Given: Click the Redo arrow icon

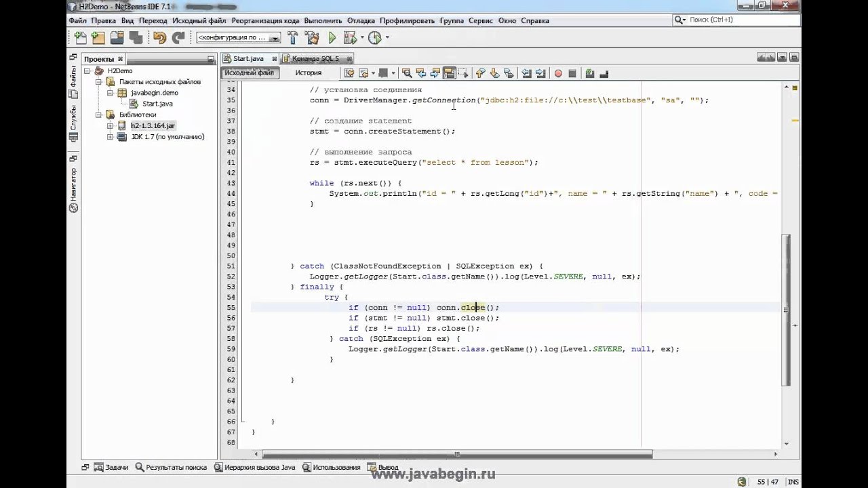Looking at the screenshot, I should [x=178, y=38].
